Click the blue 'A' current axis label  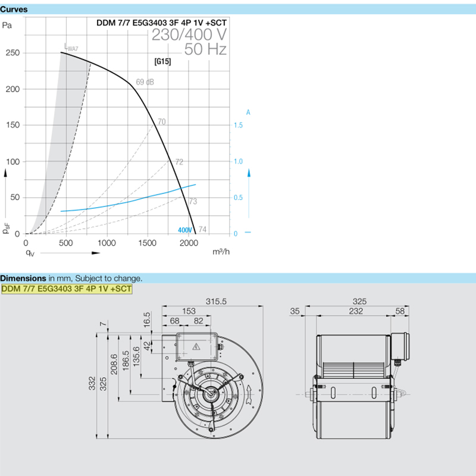(248, 112)
